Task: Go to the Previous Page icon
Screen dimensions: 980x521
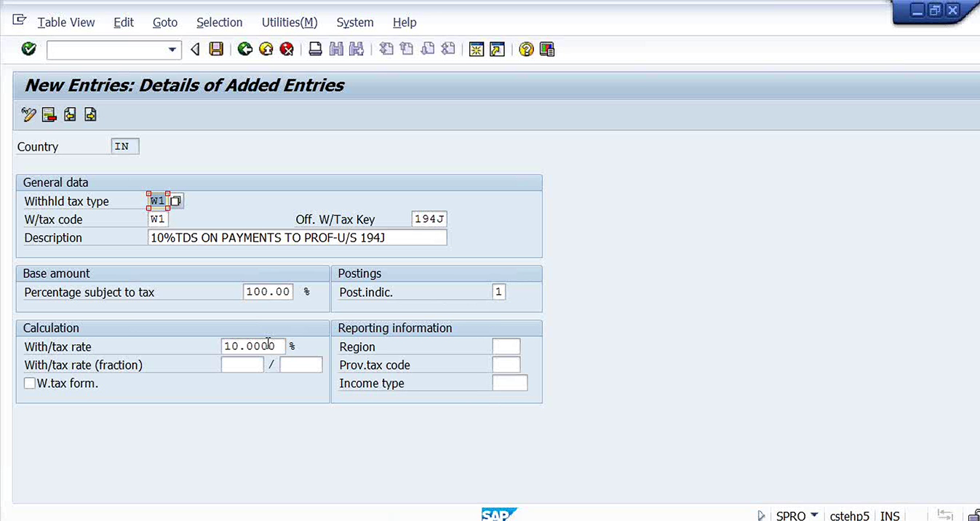Action: pos(407,49)
